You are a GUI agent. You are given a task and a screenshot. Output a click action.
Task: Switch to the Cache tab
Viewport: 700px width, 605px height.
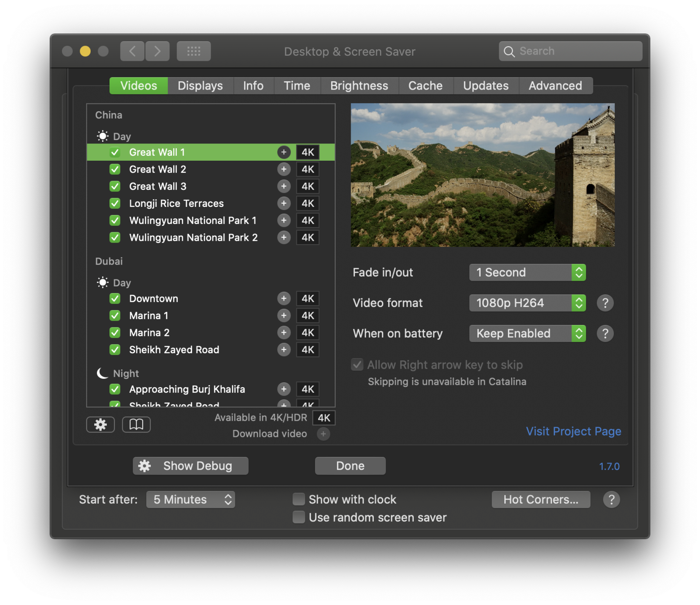[x=426, y=86]
